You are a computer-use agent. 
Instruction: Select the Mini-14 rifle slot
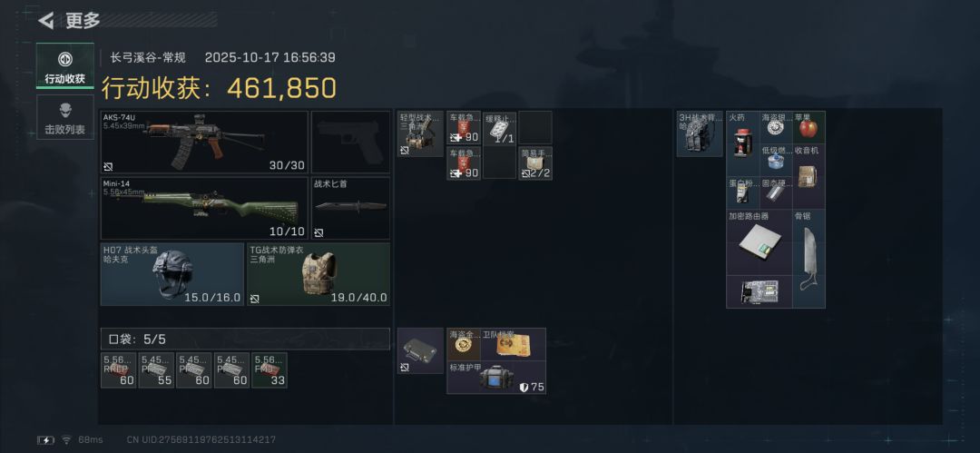[x=204, y=209]
